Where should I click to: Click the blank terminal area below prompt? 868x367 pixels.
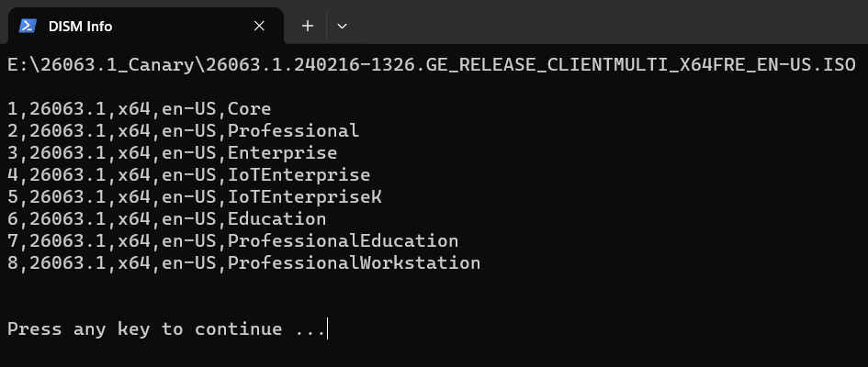point(434,354)
